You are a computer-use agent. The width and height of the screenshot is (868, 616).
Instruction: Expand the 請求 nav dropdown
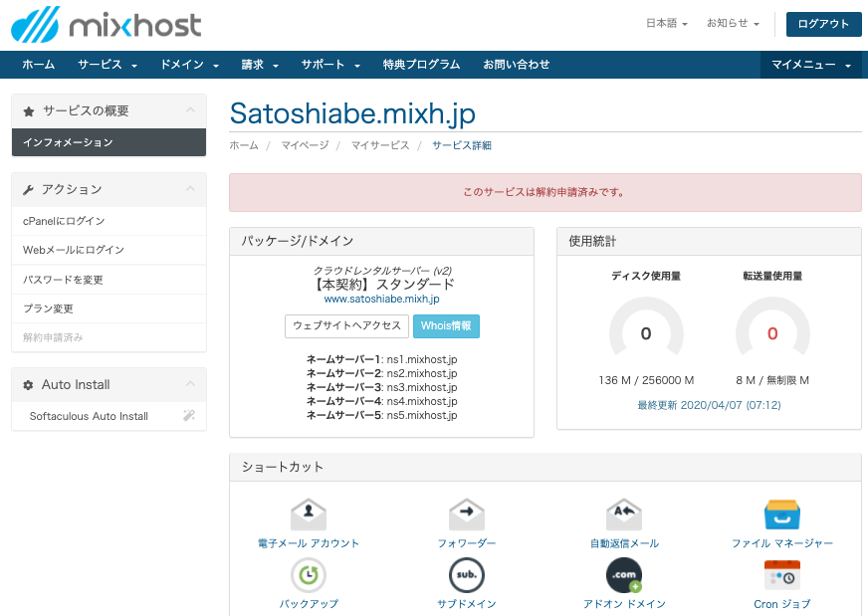(260, 65)
